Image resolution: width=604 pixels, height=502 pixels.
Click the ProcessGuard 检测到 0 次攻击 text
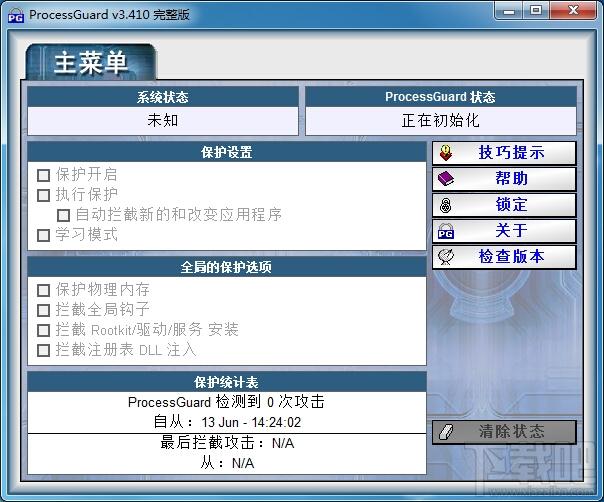226,402
